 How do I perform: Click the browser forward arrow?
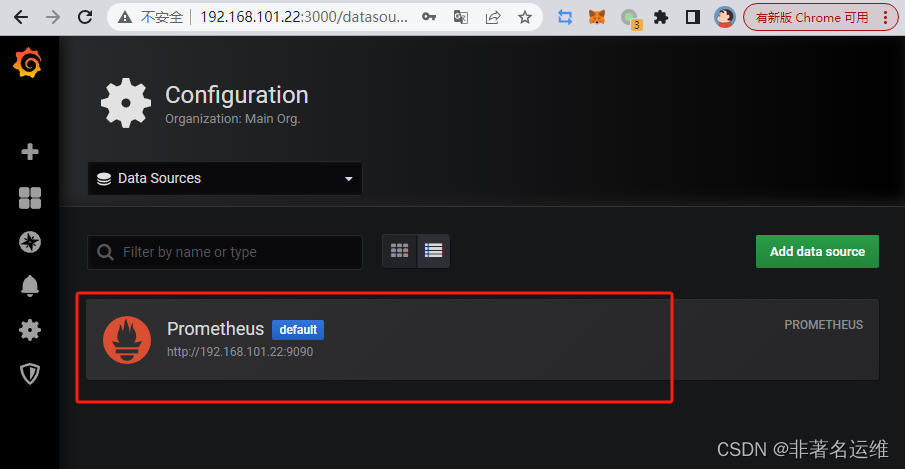pyautogui.click(x=53, y=17)
